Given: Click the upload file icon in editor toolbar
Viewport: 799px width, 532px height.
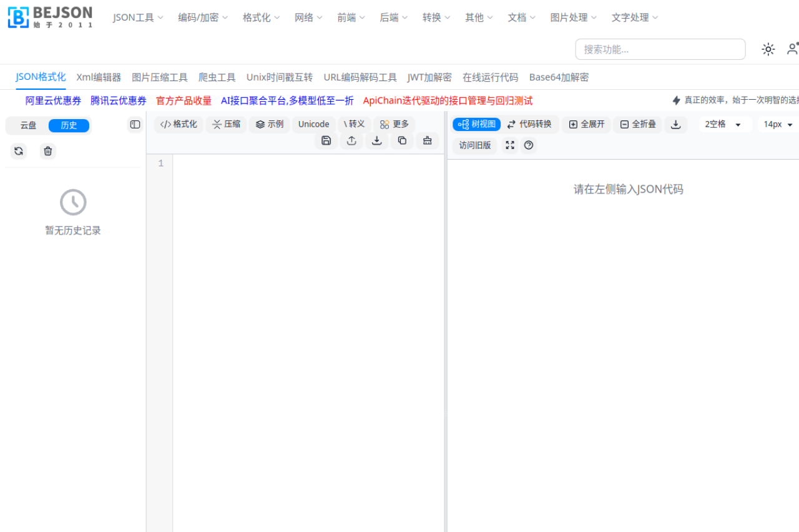Looking at the screenshot, I should pos(351,141).
